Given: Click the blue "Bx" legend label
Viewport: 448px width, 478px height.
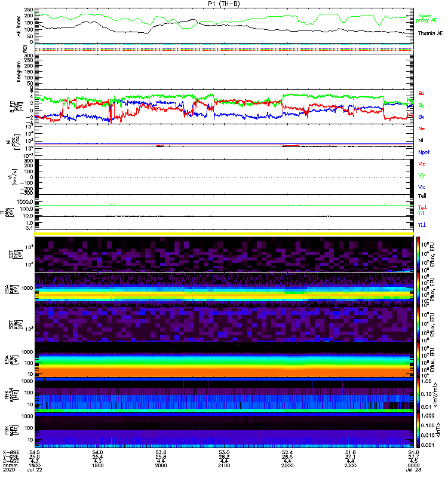Looking at the screenshot, I should [421, 117].
